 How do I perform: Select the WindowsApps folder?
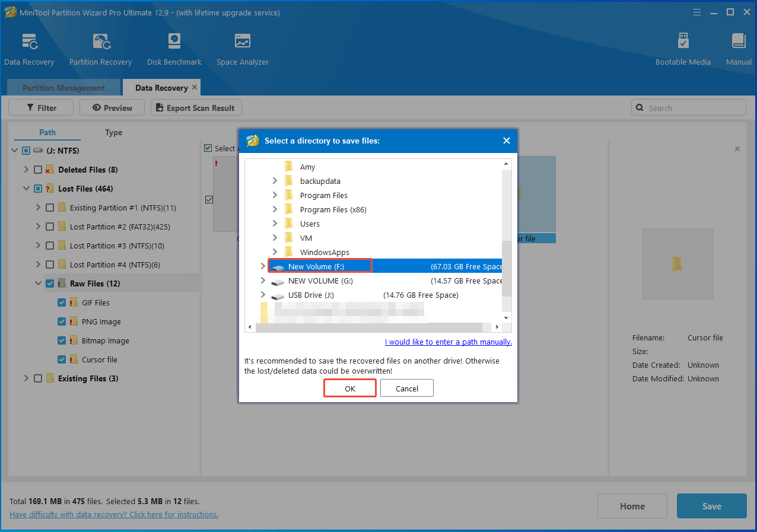click(325, 252)
